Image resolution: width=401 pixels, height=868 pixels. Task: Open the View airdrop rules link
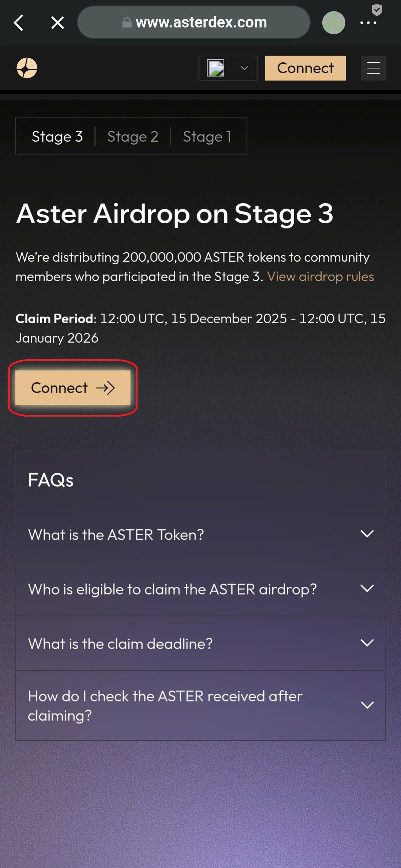[321, 277]
